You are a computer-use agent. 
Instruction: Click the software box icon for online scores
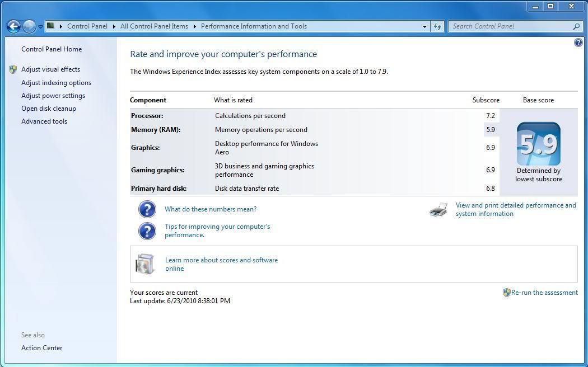pyautogui.click(x=145, y=264)
